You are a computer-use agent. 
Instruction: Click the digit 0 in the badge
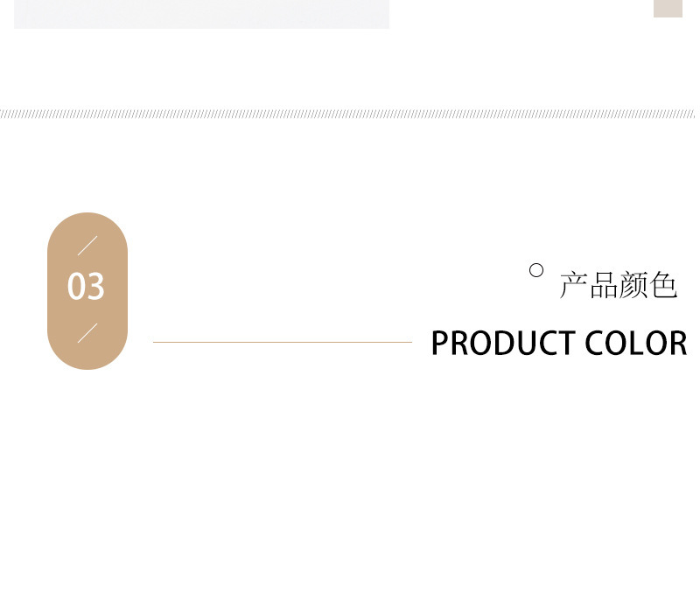click(76, 287)
